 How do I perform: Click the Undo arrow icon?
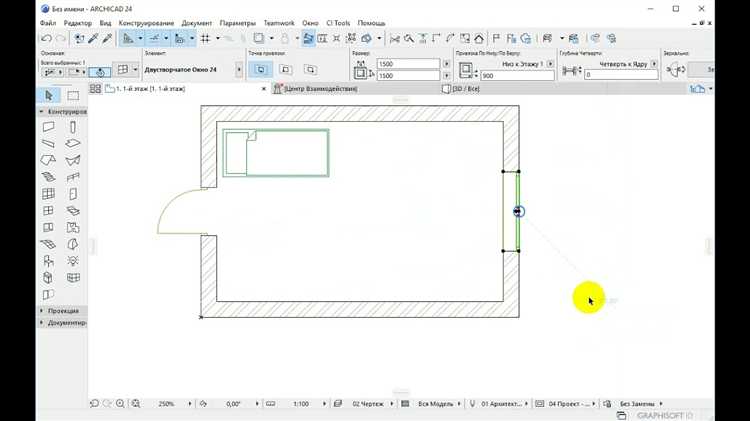coord(46,38)
